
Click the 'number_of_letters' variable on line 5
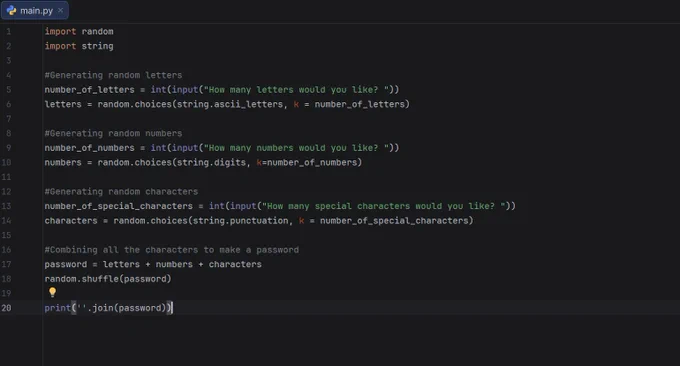(89, 90)
